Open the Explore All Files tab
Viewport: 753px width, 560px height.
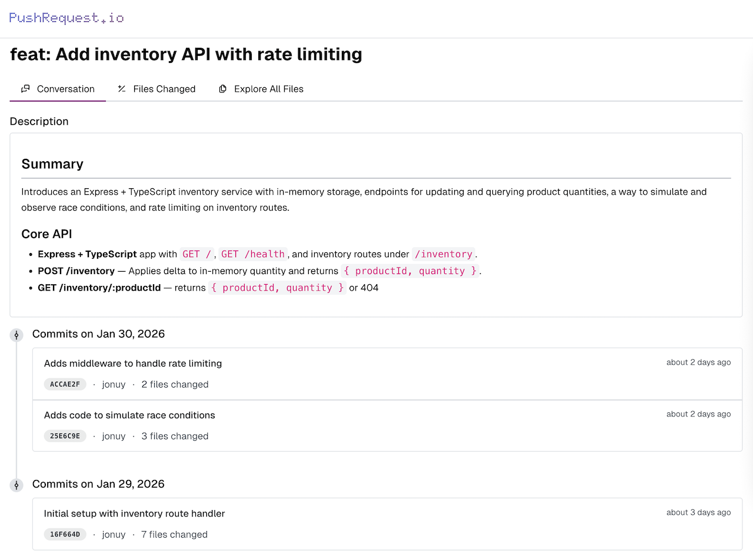268,89
